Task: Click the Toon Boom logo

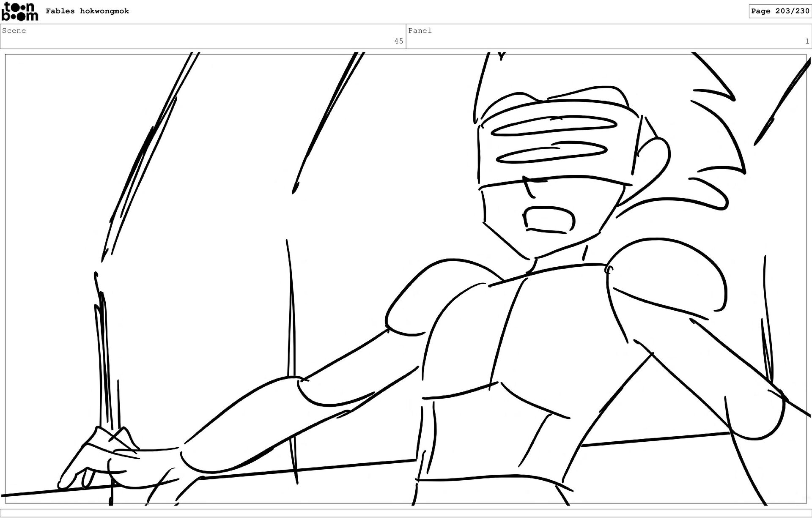Action: (x=20, y=11)
